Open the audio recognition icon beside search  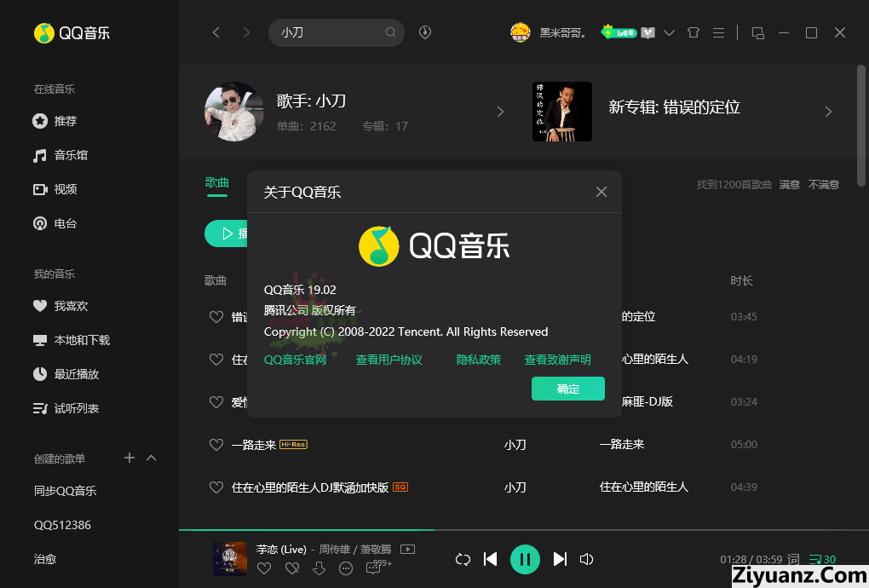point(425,32)
